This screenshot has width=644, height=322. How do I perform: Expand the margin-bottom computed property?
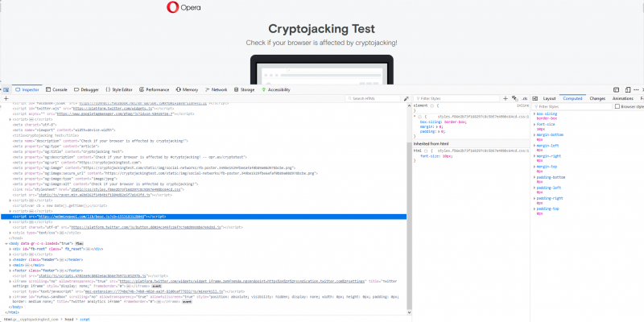tap(535, 134)
